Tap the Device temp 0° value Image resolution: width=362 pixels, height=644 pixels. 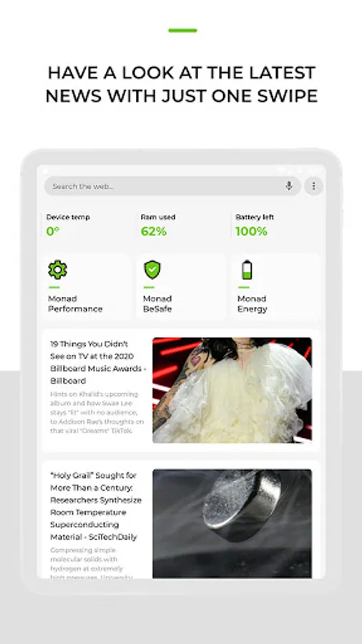(53, 232)
